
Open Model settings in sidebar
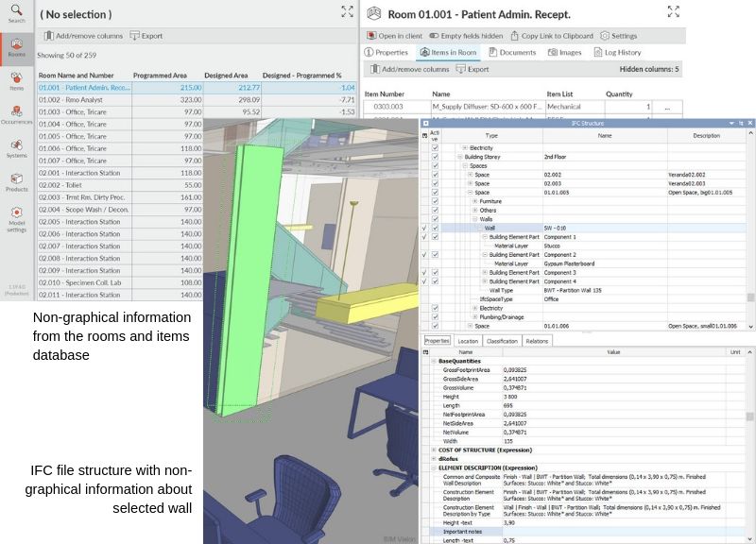[x=16, y=219]
